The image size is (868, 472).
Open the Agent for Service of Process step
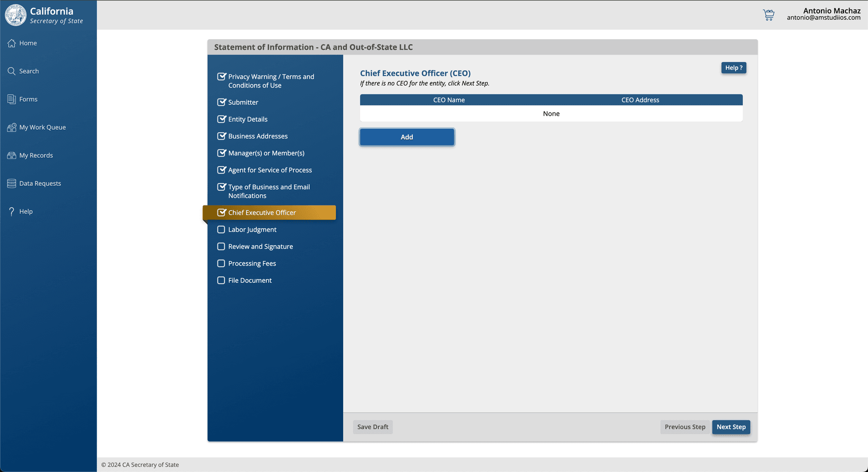(270, 170)
